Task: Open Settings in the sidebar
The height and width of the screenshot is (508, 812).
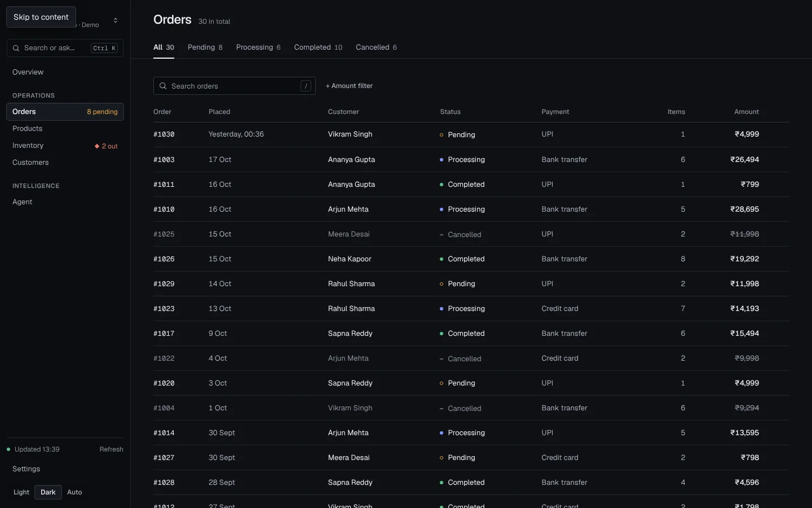Action: coord(65,469)
